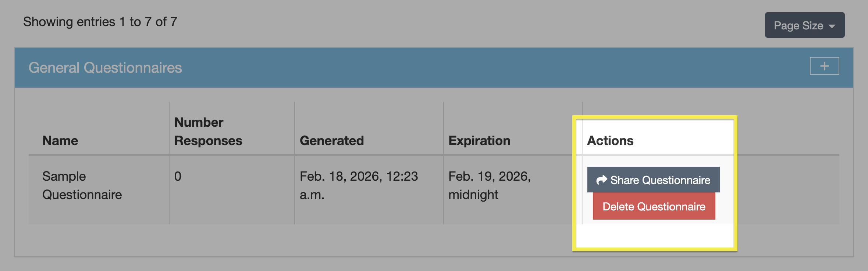Click the white space below Delete Questionnaire
The height and width of the screenshot is (271, 868).
coord(654,236)
